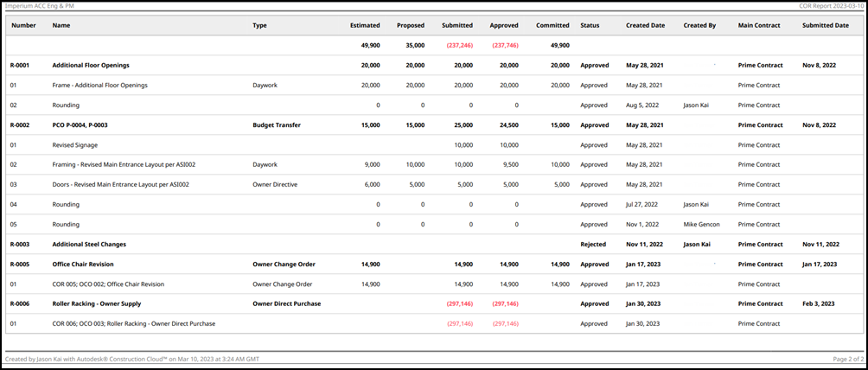Screen dimensions: 868x370
Task: Click the Submitted Date column header
Action: [826, 25]
